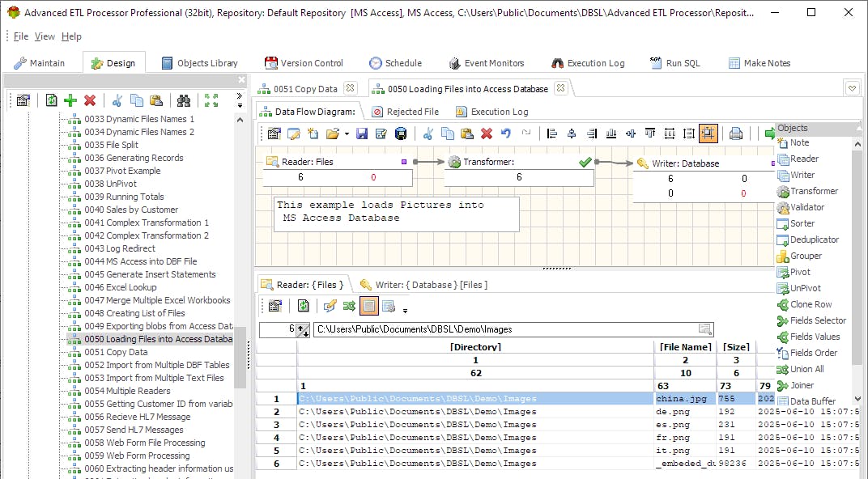Select tree item 0037 Pivot Example

click(114, 171)
